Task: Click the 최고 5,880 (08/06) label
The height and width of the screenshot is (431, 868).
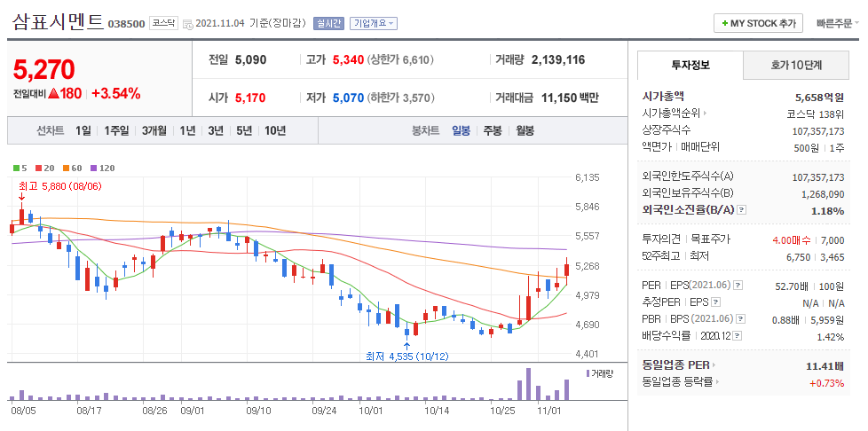Action: coord(59,186)
